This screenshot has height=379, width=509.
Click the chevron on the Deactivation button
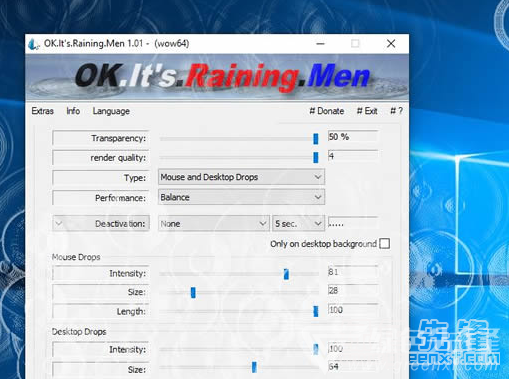[59, 223]
